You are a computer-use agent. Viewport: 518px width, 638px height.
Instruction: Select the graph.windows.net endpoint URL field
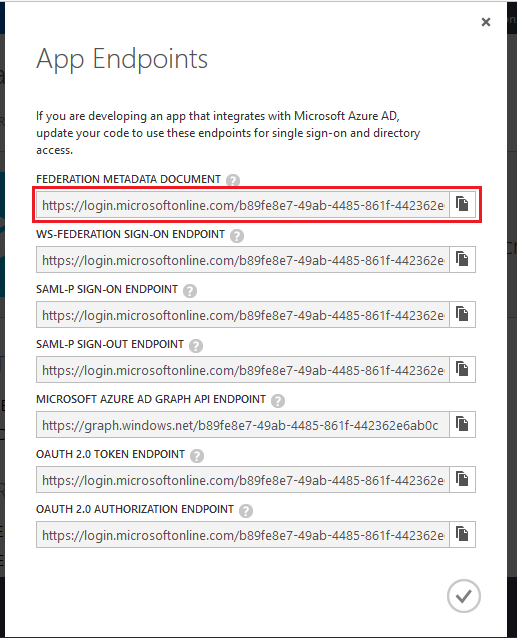point(243,424)
